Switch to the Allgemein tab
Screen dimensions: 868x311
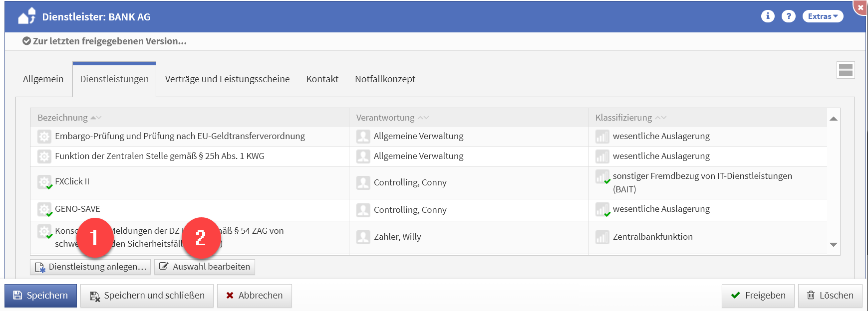tap(43, 79)
